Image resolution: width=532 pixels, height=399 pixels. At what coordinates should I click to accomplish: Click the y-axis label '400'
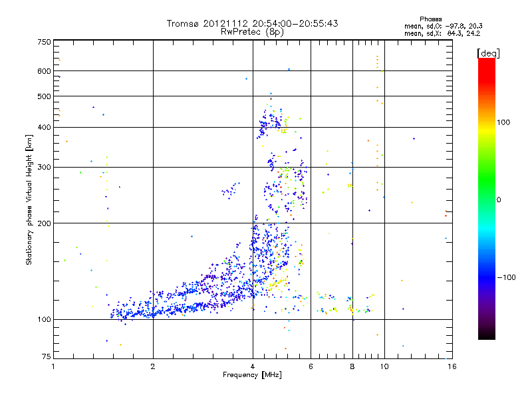pos(44,127)
